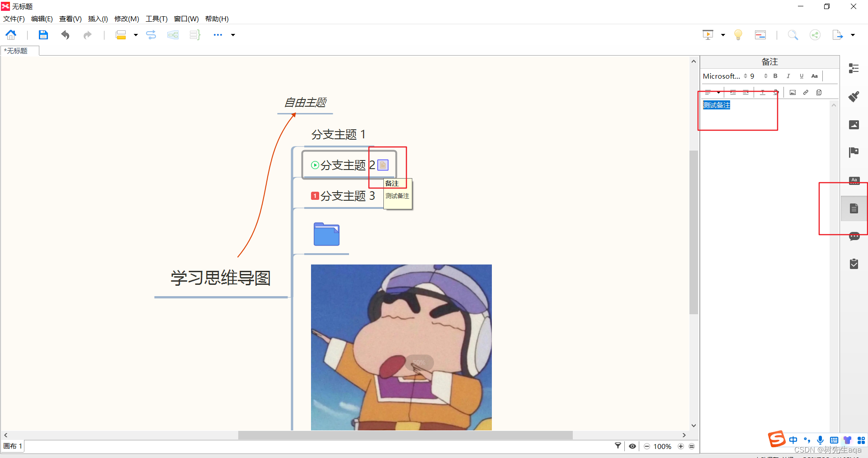The image size is (868, 458).
Task: Toggle bold in notes editor
Action: point(775,76)
